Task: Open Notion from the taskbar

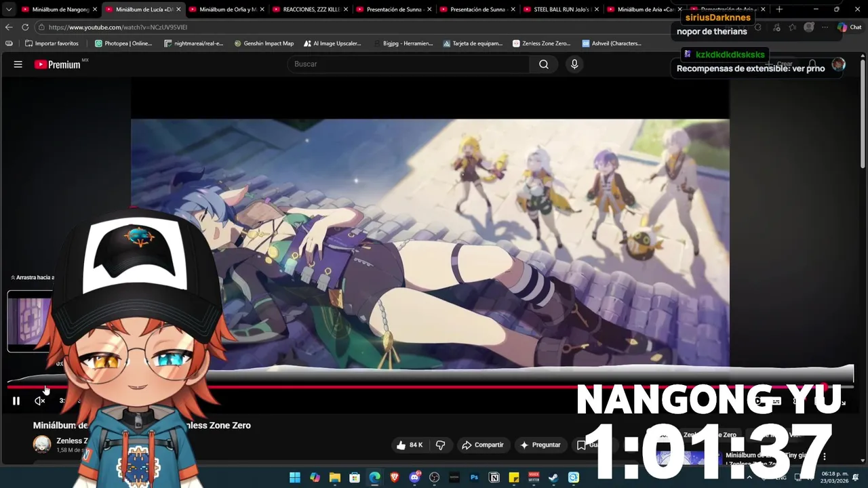Action: click(494, 477)
